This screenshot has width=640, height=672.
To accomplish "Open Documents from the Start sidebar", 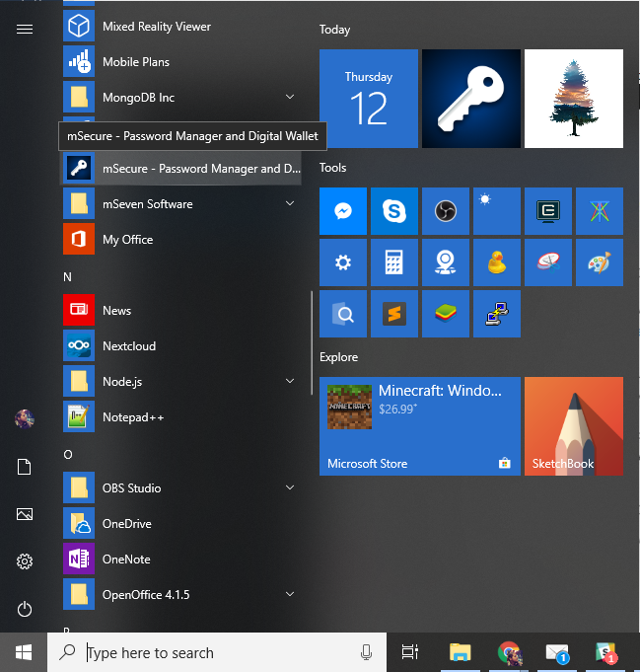I will [25, 467].
